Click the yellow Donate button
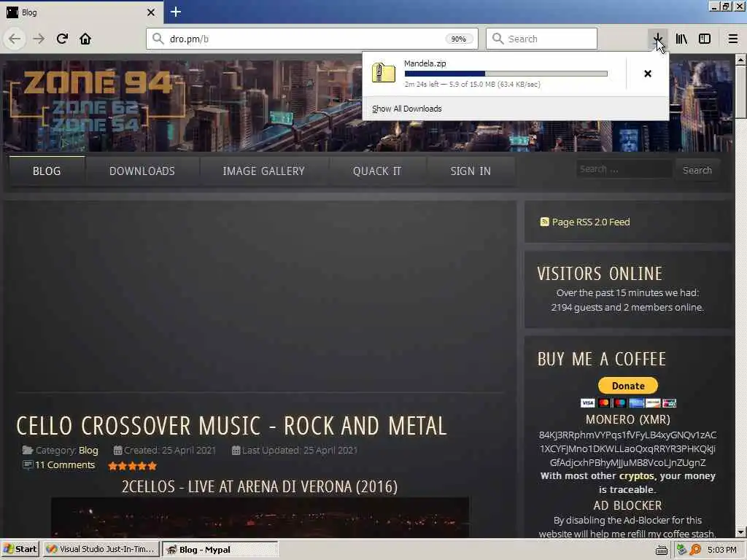This screenshot has height=560, width=747. [x=628, y=386]
